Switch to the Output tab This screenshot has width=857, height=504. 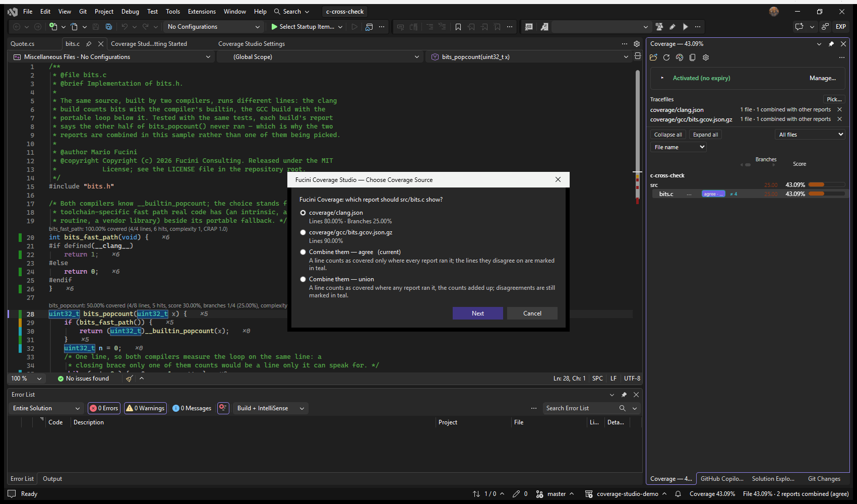(x=52, y=479)
